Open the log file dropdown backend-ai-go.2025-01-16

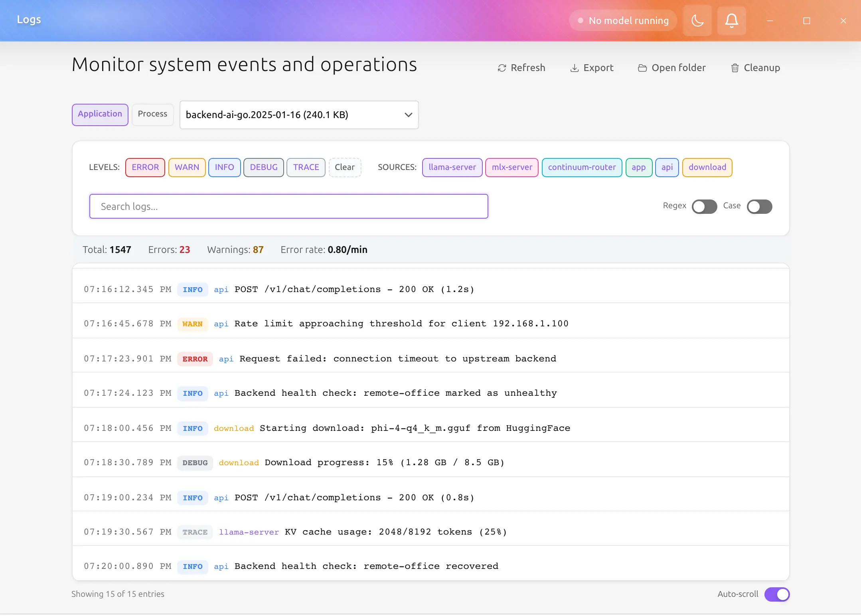click(299, 115)
